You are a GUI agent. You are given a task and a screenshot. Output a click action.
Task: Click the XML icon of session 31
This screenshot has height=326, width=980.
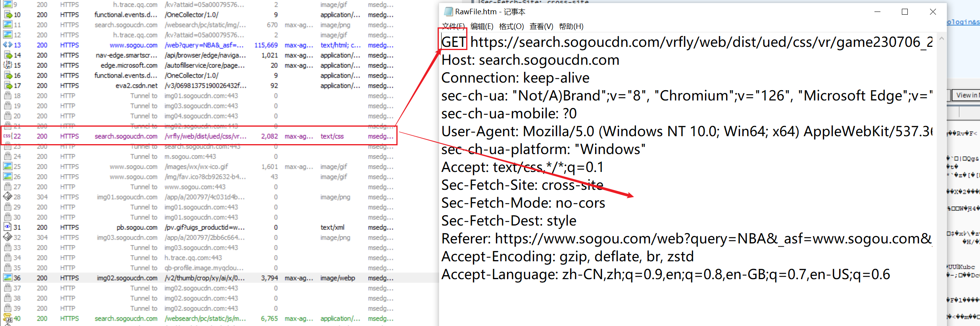pos(8,227)
